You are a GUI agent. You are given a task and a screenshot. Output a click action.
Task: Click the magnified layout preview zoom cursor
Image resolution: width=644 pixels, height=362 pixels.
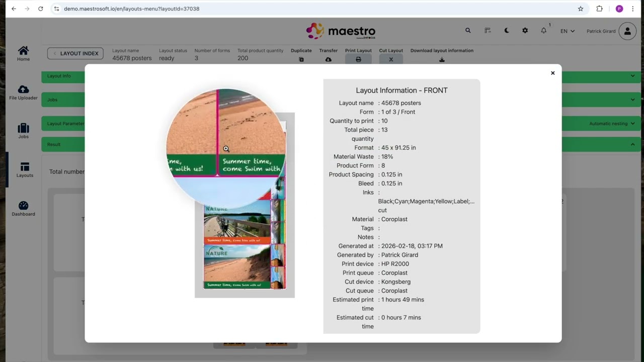click(226, 149)
